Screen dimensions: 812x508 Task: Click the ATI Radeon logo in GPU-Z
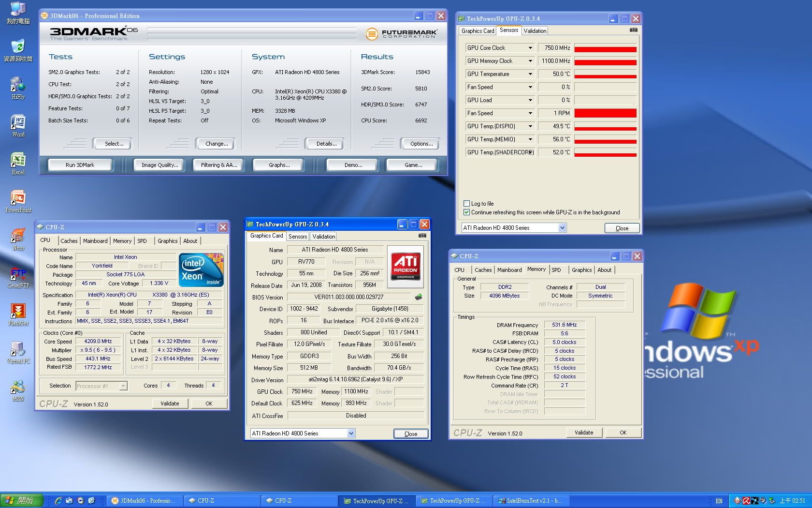tap(406, 267)
